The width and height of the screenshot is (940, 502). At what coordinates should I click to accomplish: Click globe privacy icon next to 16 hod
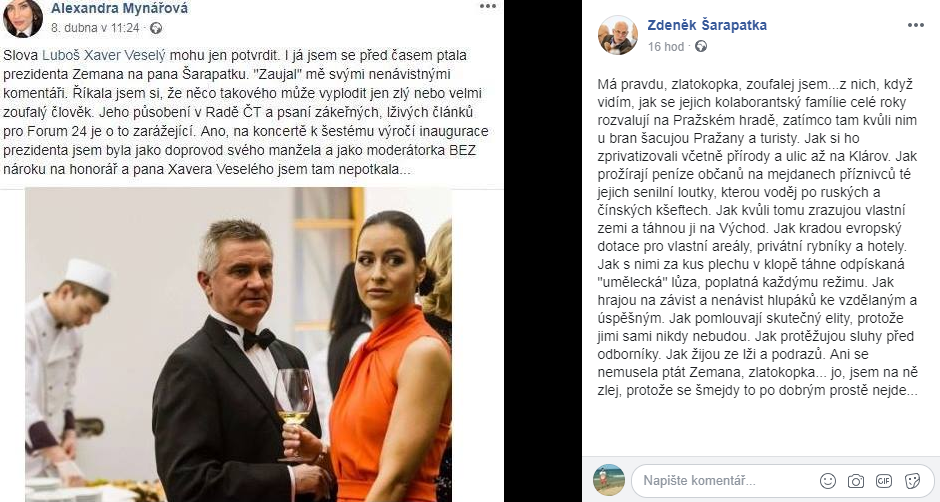[700, 46]
